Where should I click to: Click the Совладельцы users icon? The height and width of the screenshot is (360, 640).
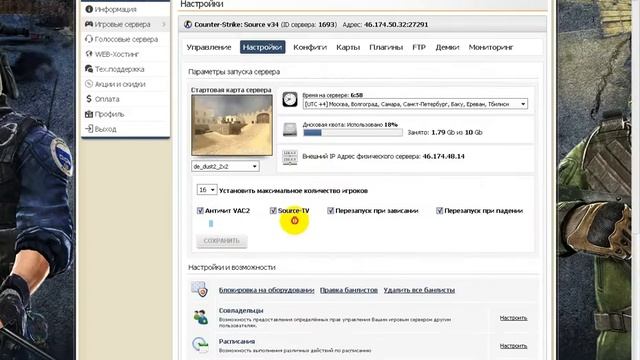point(200,317)
